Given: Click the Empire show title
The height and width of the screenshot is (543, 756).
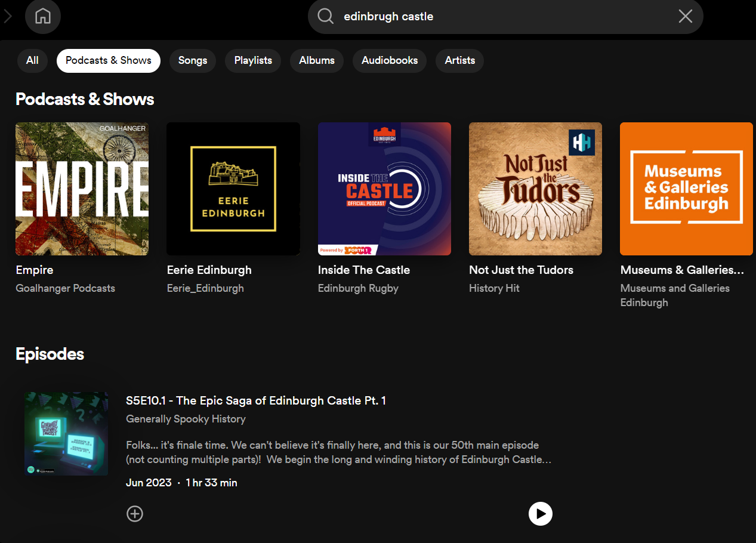Looking at the screenshot, I should click(35, 270).
